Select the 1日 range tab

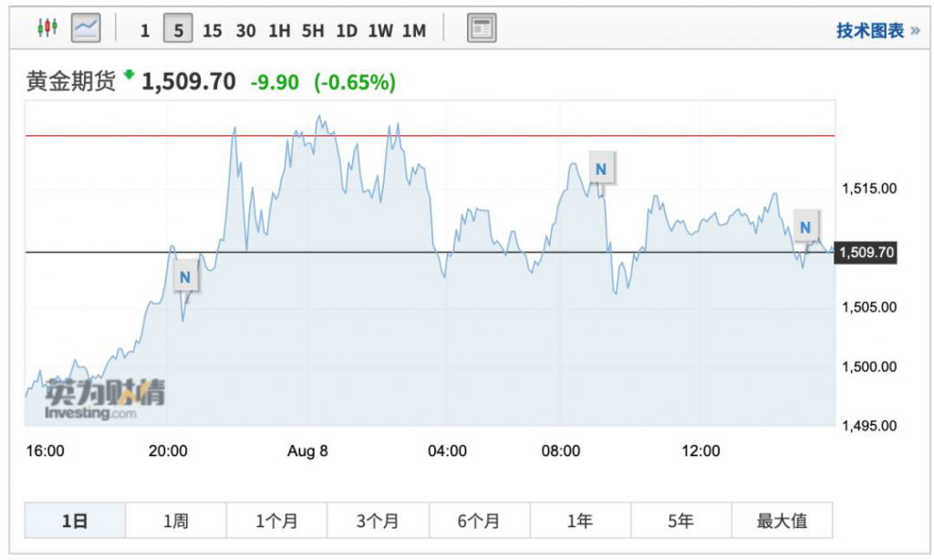(75, 521)
